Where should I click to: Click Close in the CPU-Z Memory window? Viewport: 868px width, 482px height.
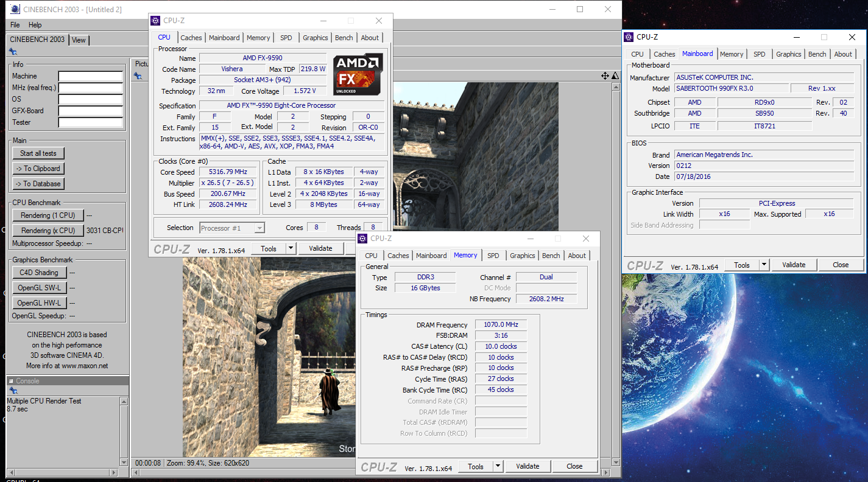(x=574, y=466)
